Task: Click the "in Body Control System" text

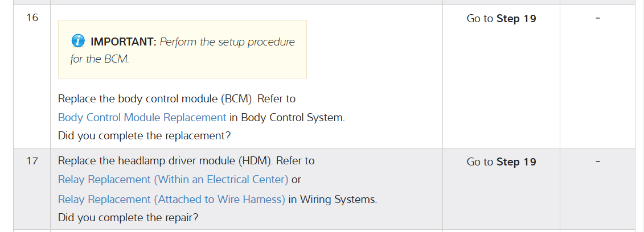Action: [x=287, y=118]
